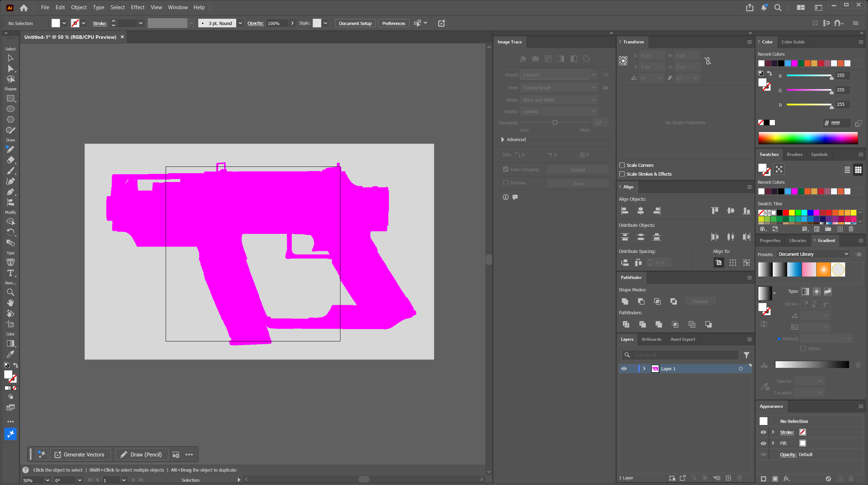
Task: Click the Unite shape mode icon
Action: coord(625,301)
